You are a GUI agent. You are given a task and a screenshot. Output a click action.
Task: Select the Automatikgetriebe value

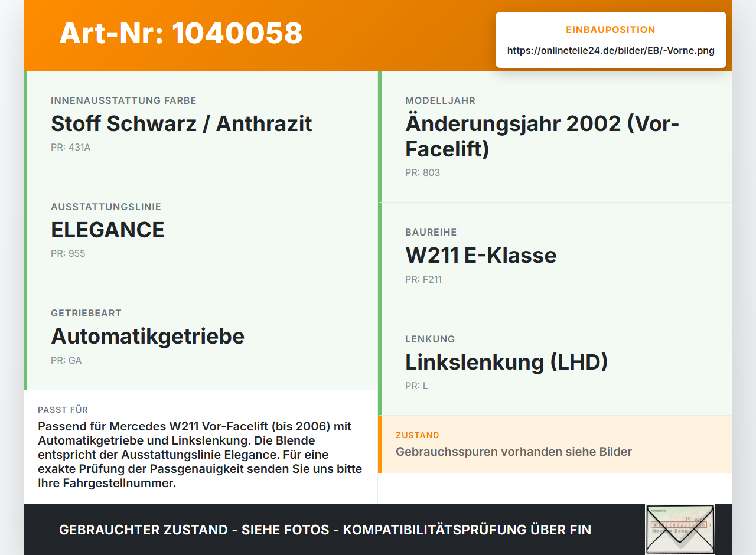[x=148, y=336]
